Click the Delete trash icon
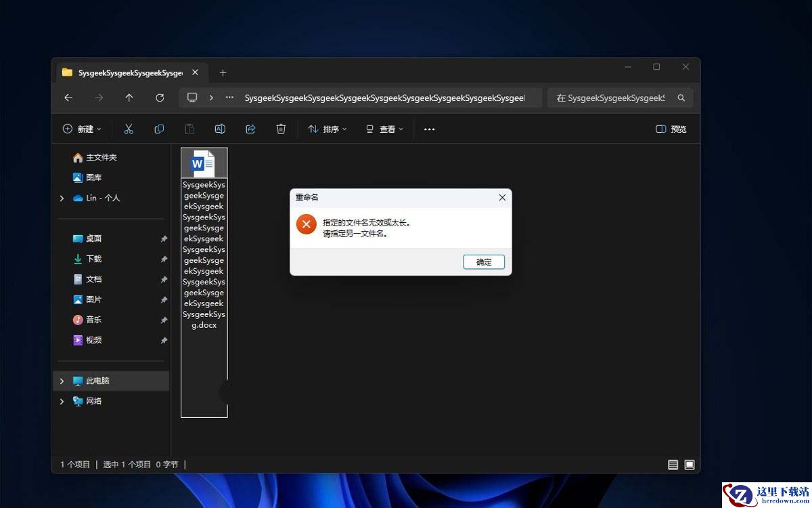The height and width of the screenshot is (508, 812). [281, 129]
